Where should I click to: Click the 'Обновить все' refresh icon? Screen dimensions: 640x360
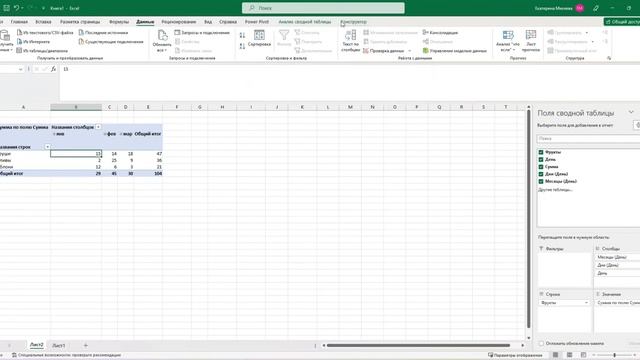click(x=162, y=36)
